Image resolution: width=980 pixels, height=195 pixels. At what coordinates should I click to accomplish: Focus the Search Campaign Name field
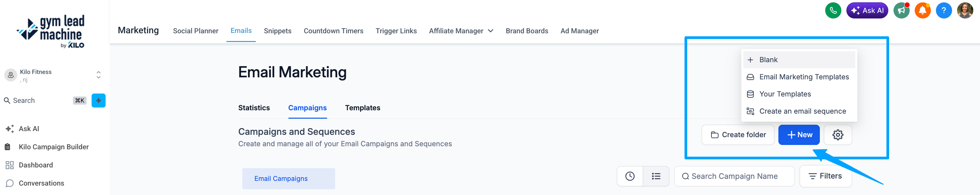734,176
